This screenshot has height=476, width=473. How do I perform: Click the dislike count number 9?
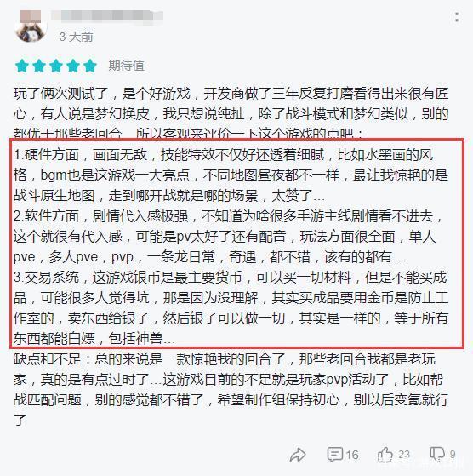[x=453, y=455]
